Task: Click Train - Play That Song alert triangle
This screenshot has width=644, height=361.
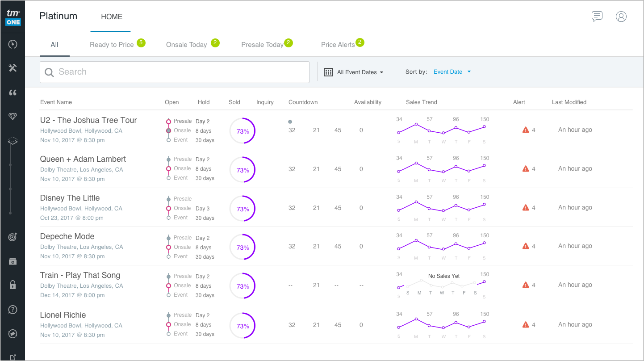Action: [x=526, y=285]
